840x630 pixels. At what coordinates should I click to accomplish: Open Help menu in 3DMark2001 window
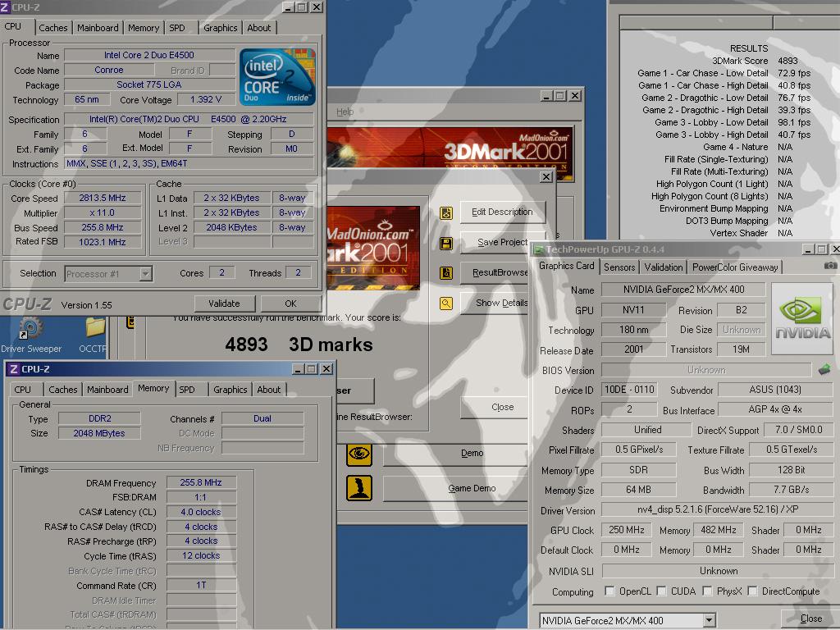point(345,112)
